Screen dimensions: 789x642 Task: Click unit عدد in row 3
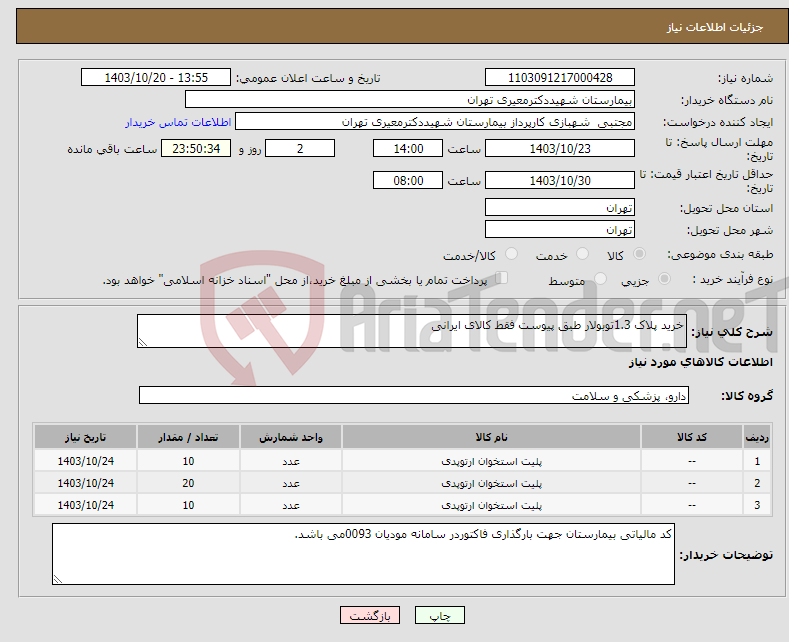tap(291, 506)
